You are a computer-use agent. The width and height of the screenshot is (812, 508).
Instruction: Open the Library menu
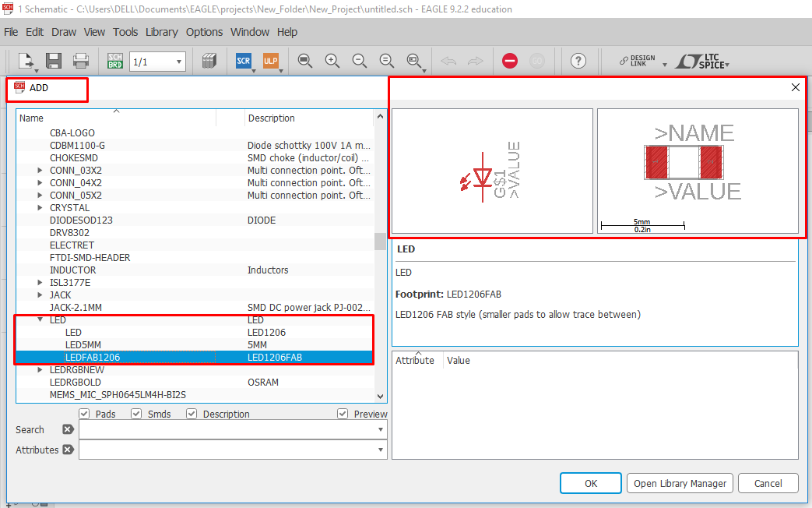[x=162, y=32]
